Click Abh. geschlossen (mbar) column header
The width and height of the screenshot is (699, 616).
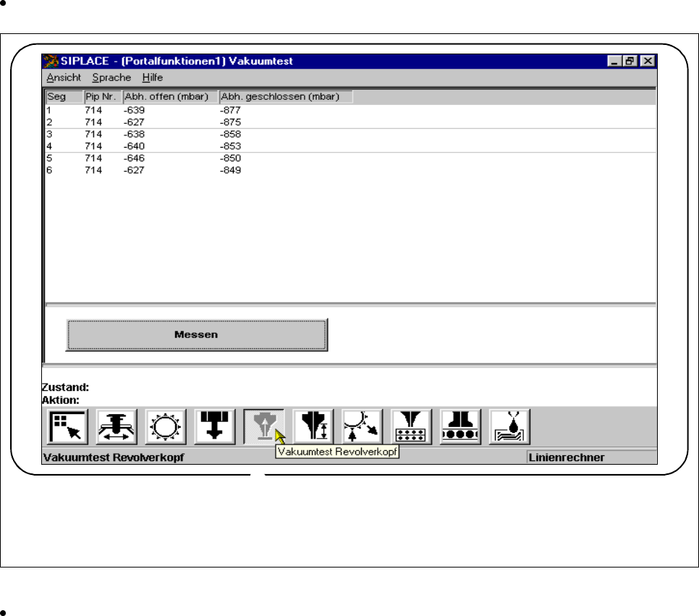285,97
